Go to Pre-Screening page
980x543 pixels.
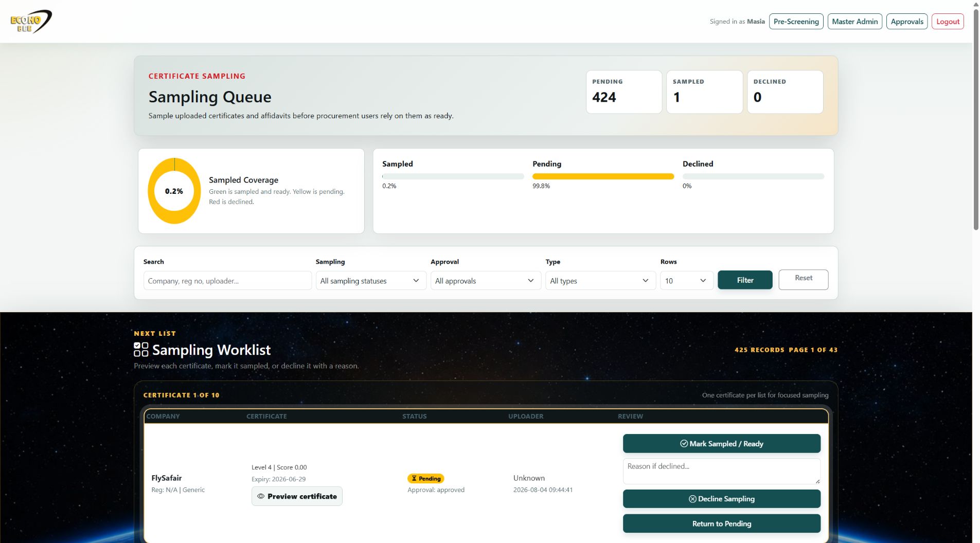pos(796,22)
